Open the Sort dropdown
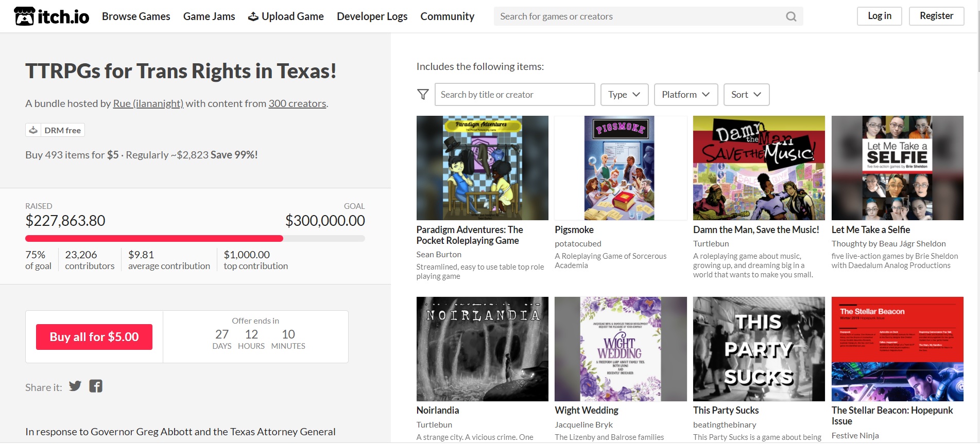Screen dimensions: 980x444 pos(746,95)
